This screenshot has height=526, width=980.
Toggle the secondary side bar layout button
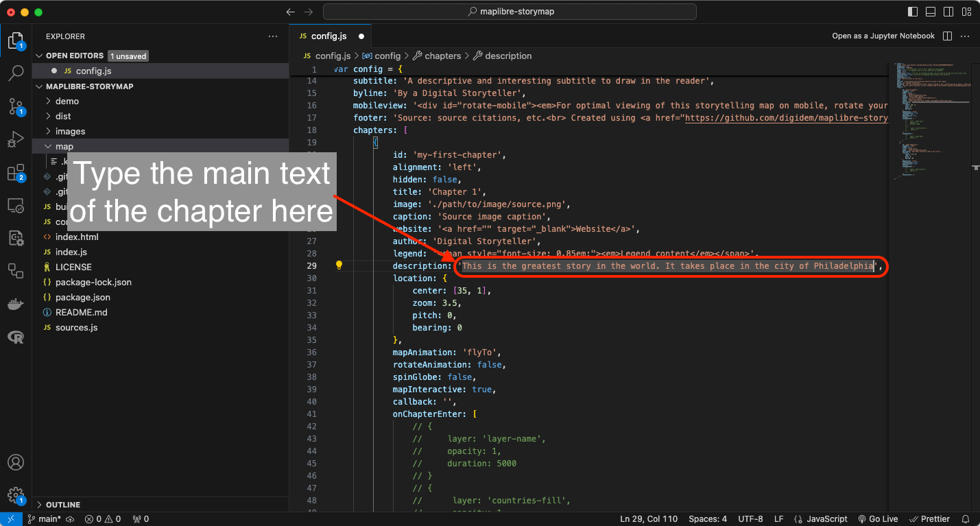pyautogui.click(x=948, y=12)
